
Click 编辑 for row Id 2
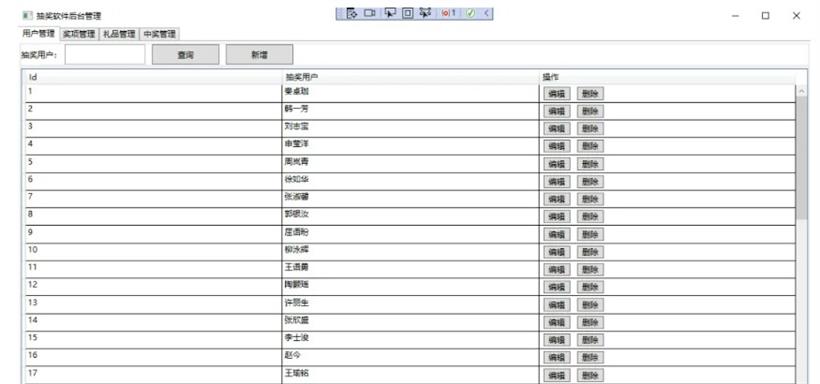(557, 111)
